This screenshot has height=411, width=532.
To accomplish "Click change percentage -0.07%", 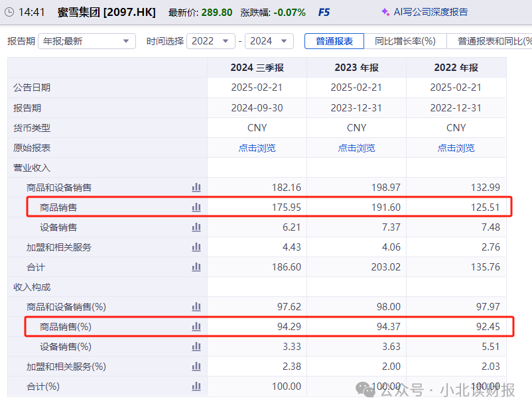I will (x=289, y=13).
